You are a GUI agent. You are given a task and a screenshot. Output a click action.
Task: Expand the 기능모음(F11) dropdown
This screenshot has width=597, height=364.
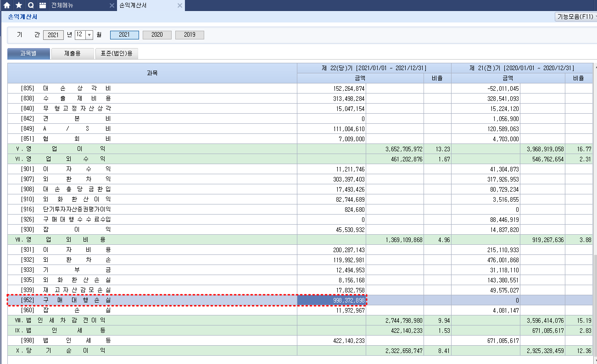[575, 17]
